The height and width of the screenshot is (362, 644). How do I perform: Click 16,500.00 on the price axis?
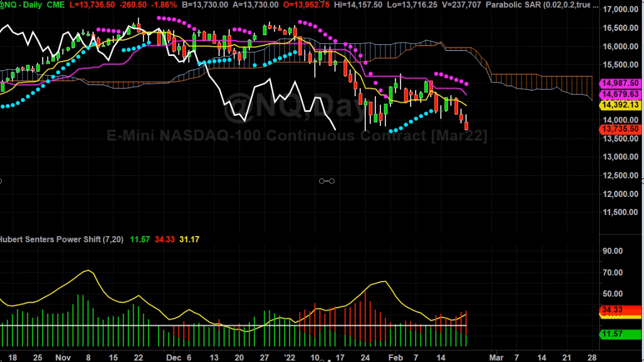click(620, 28)
